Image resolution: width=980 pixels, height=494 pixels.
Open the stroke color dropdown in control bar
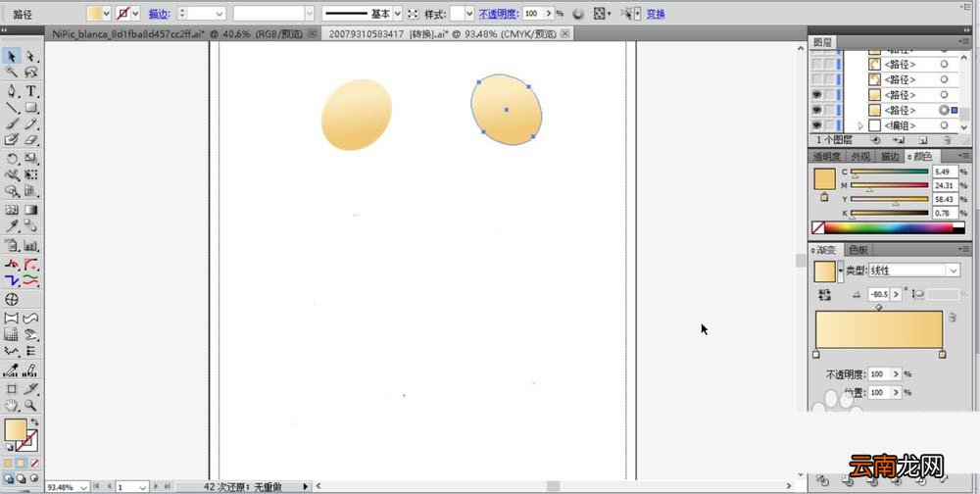[135, 13]
